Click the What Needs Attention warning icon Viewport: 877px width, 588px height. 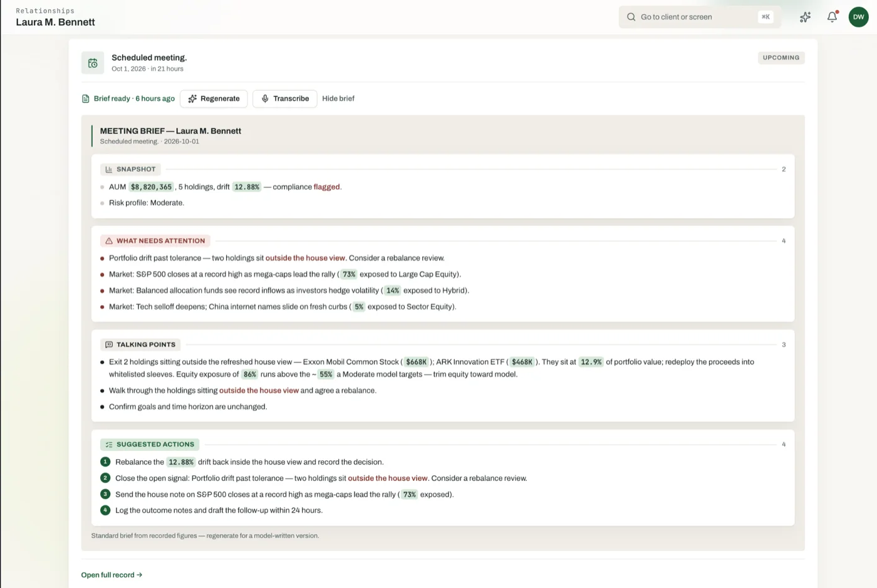[109, 241]
